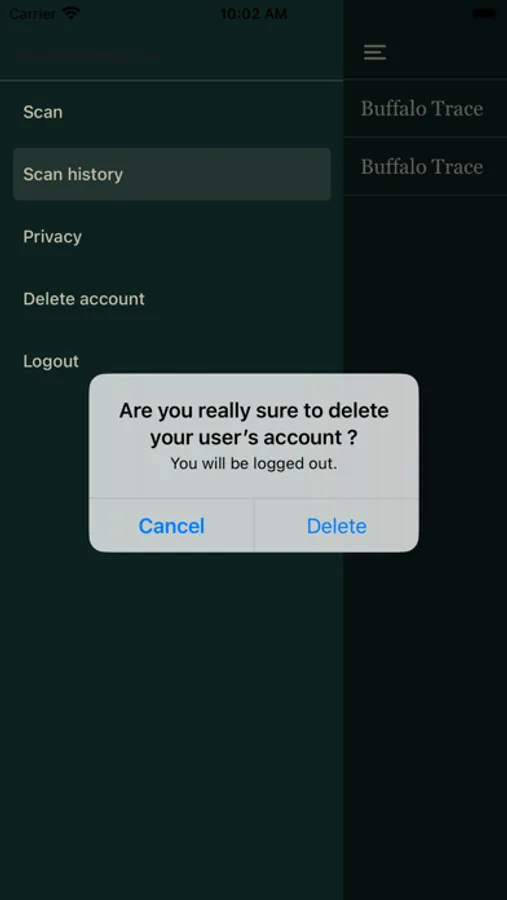Tap the account deletion alert title
Image resolution: width=507 pixels, height=900 pixels.
click(x=254, y=424)
